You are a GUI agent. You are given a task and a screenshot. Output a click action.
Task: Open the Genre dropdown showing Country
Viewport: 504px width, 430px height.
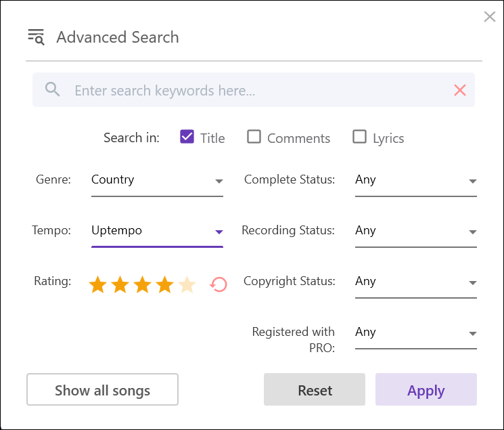point(157,181)
